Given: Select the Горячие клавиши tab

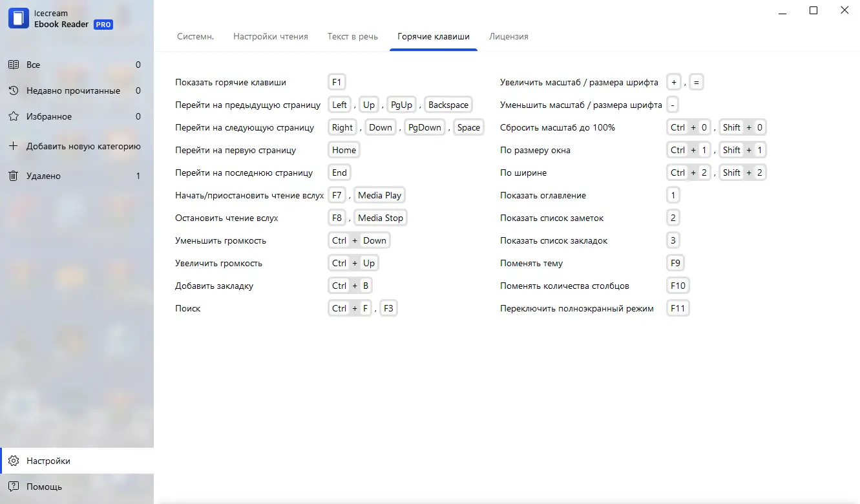Looking at the screenshot, I should point(433,37).
